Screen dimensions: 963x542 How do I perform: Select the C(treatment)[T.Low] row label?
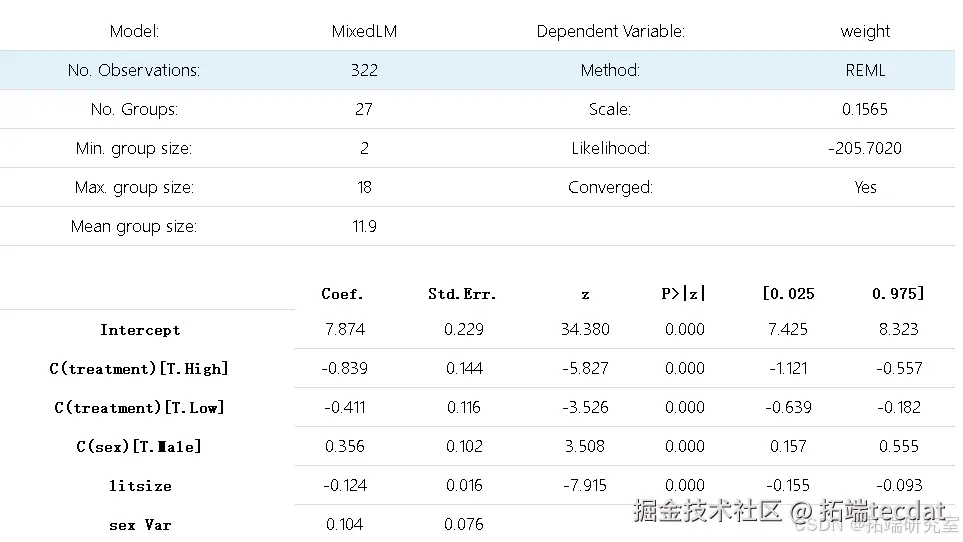(x=140, y=408)
